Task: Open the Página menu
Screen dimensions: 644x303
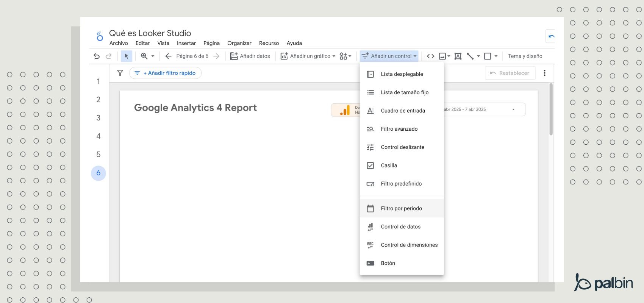Action: pos(211,43)
